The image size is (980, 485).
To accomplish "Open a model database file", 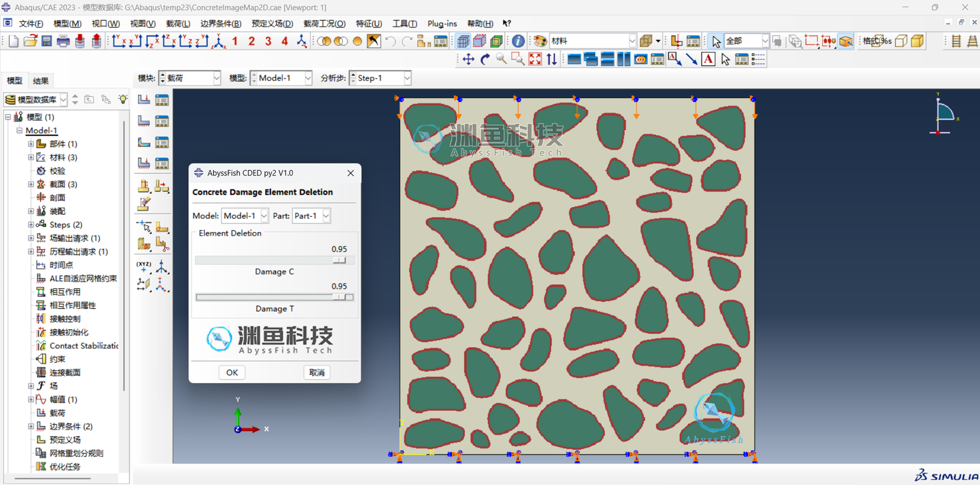I will [x=30, y=41].
